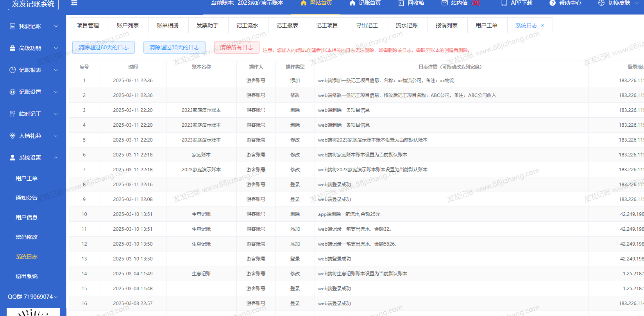Click the 系统设置 user icon

[13, 158]
